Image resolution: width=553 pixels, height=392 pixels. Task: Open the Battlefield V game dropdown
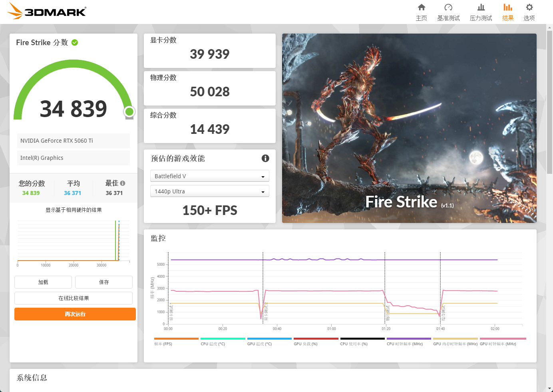pyautogui.click(x=209, y=176)
